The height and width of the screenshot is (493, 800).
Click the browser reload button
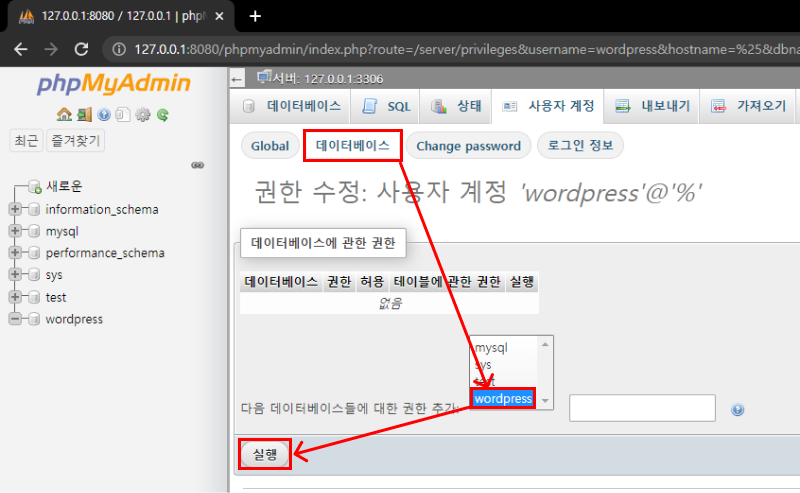(82, 49)
